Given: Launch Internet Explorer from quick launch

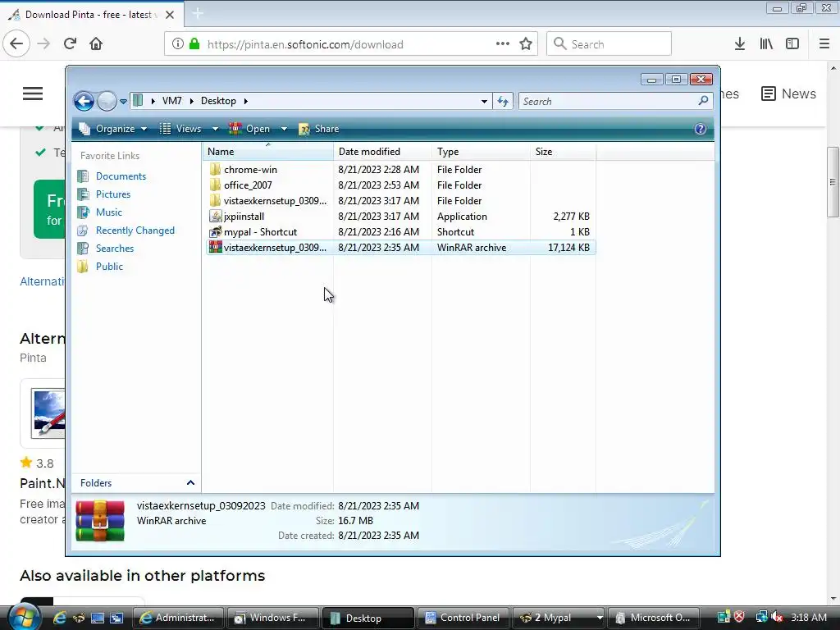Looking at the screenshot, I should pyautogui.click(x=59, y=618).
